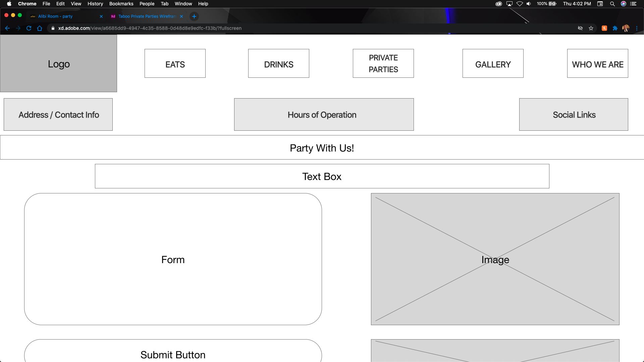Click the Chrome home icon

point(40,28)
